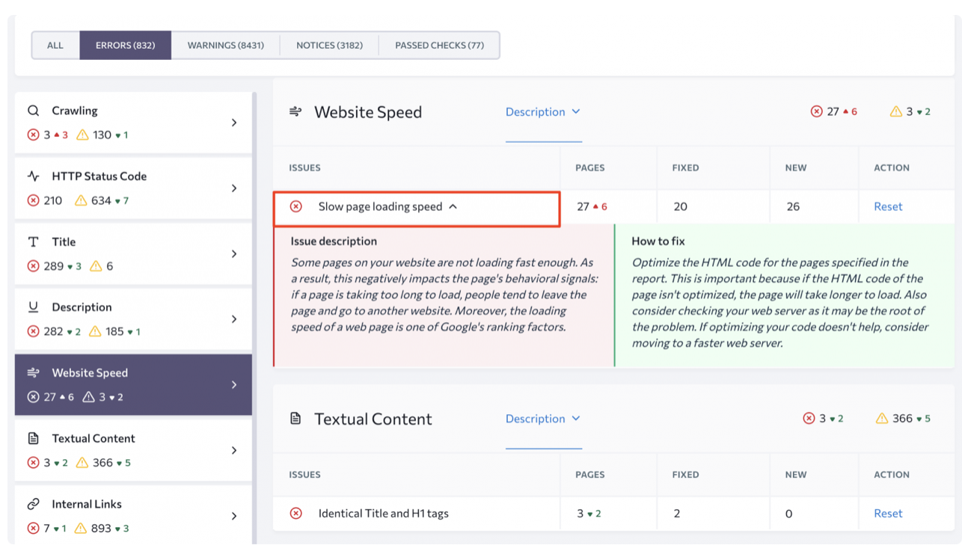
Task: Reset the Identical Title and H1 tags issue
Action: [x=888, y=514]
